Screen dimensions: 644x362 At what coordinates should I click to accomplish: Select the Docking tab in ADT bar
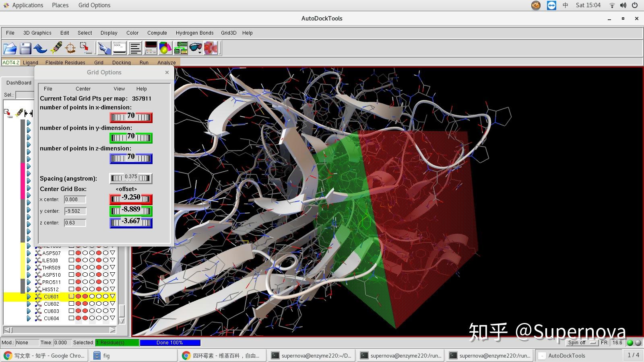pyautogui.click(x=121, y=62)
